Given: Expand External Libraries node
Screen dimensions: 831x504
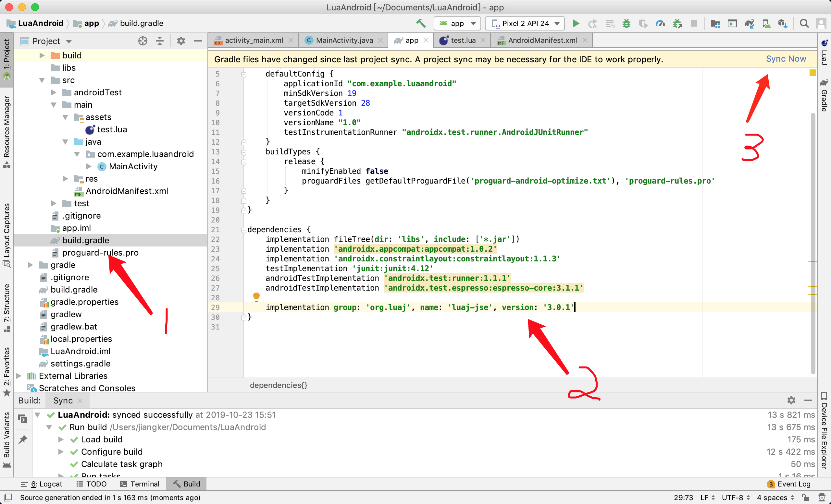Looking at the screenshot, I should click(x=19, y=376).
